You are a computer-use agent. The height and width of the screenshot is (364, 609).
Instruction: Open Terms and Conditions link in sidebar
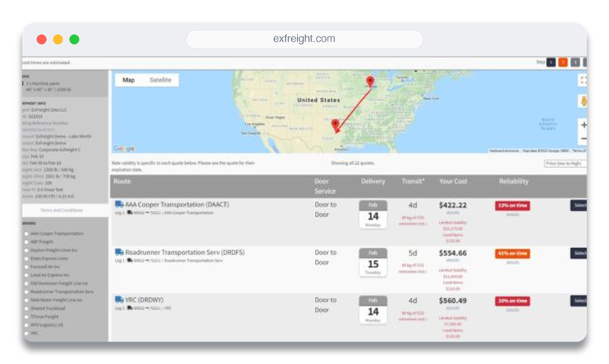pyautogui.click(x=62, y=210)
